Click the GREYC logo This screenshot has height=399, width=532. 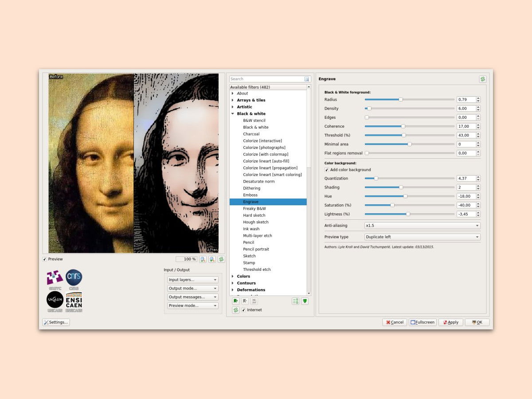(x=55, y=279)
